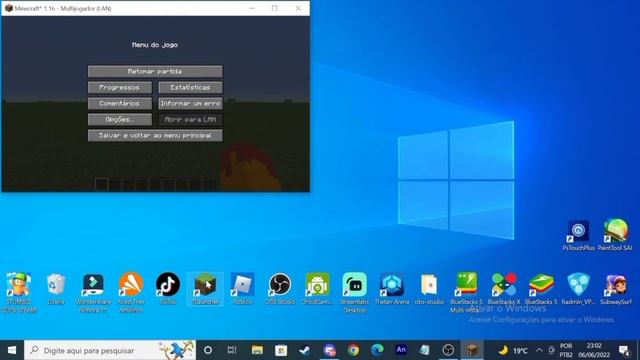The image size is (640, 360).
Task: Switch POR PTB2 input language
Action: 566,350
